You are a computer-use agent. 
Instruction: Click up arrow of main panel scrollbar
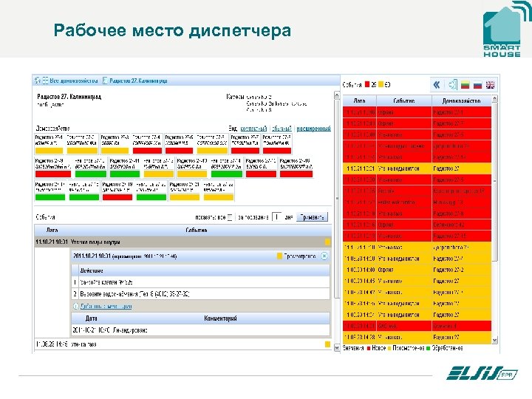[337, 95]
